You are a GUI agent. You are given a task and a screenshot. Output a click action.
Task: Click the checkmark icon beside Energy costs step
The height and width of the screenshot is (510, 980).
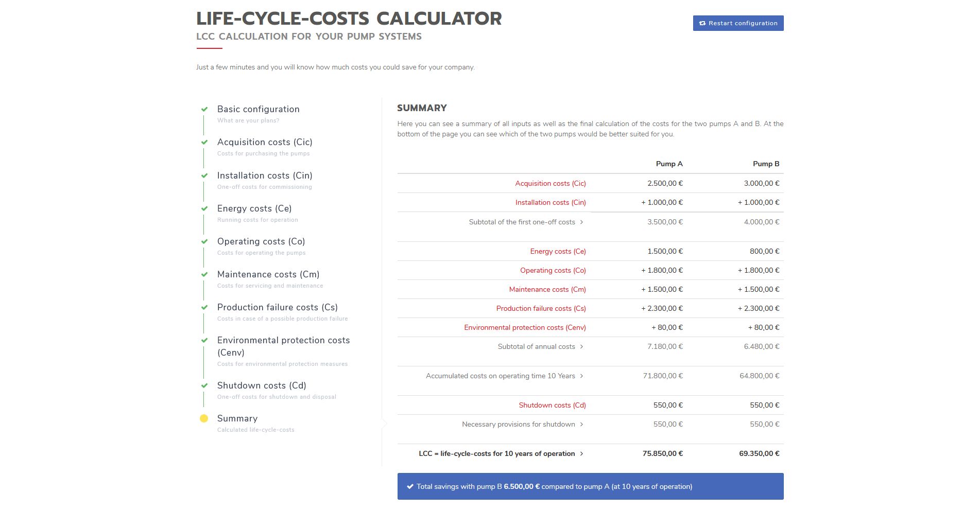tap(204, 208)
